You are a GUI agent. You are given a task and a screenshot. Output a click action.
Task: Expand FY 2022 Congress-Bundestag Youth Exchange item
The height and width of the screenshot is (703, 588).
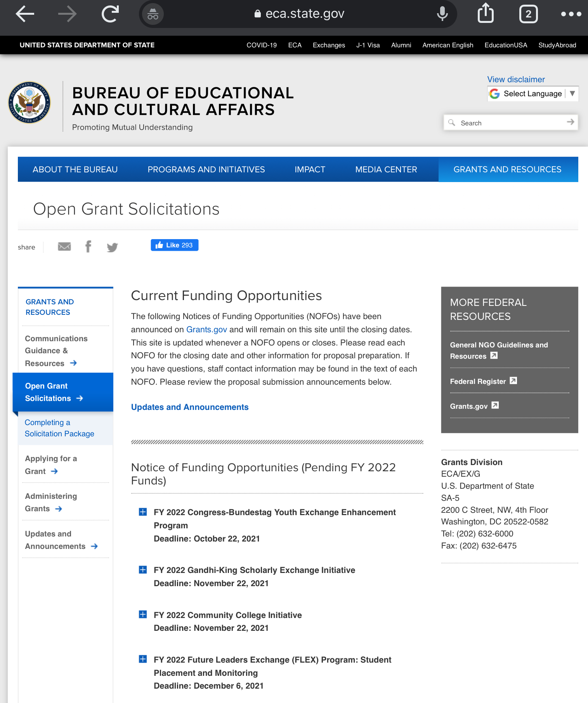coord(143,512)
